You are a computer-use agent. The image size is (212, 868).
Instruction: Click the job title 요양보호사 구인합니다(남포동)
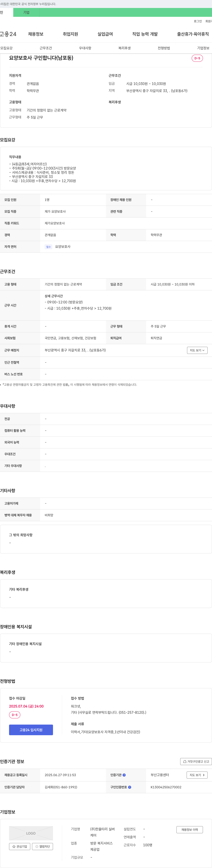coord(41,58)
